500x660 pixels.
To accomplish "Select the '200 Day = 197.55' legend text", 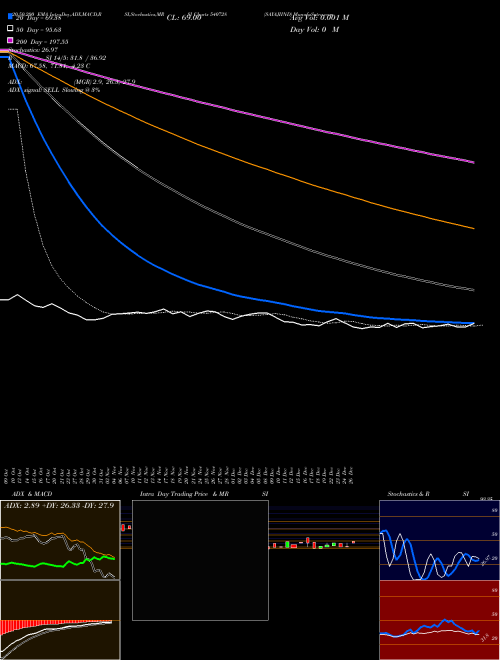I will 42,42.
